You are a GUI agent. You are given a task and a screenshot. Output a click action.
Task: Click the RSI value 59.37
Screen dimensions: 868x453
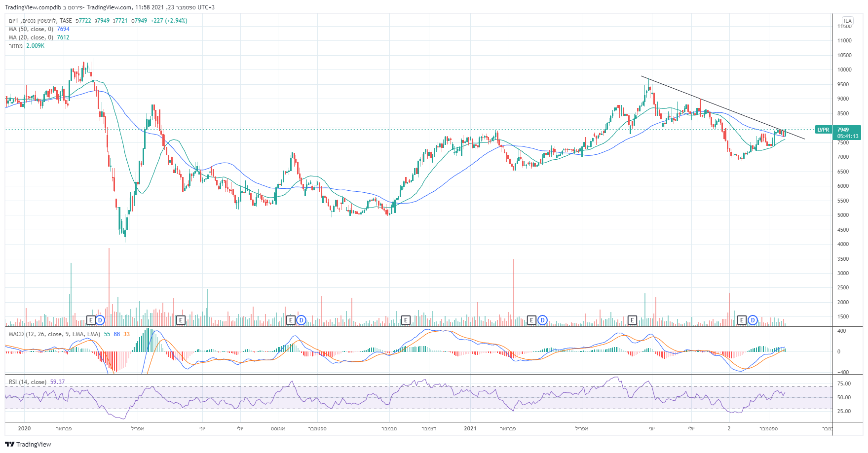tap(57, 382)
